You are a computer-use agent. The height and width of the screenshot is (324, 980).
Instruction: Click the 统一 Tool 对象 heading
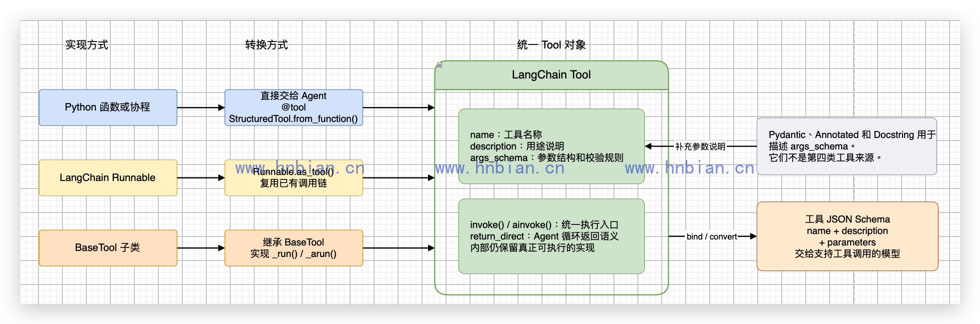coord(551,45)
